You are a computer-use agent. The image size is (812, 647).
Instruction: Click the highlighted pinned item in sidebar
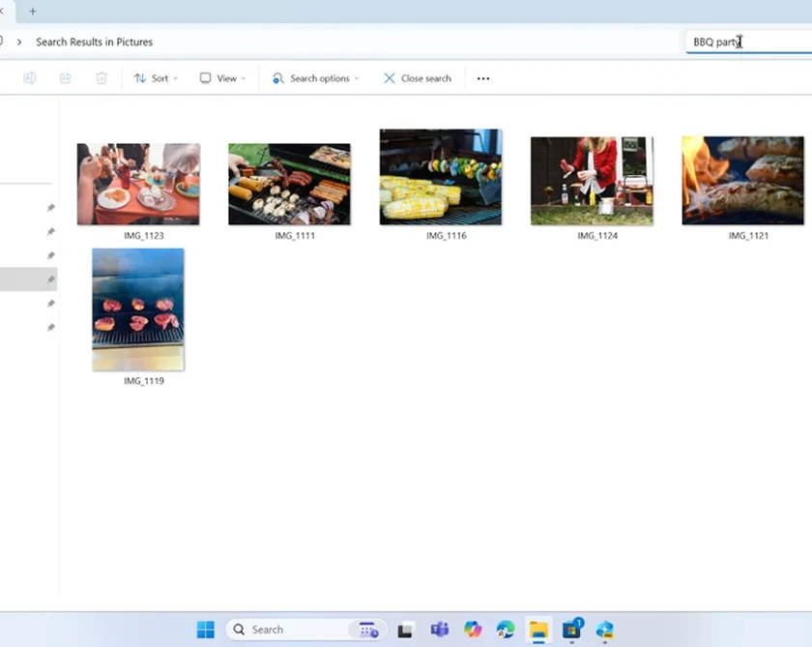27,279
